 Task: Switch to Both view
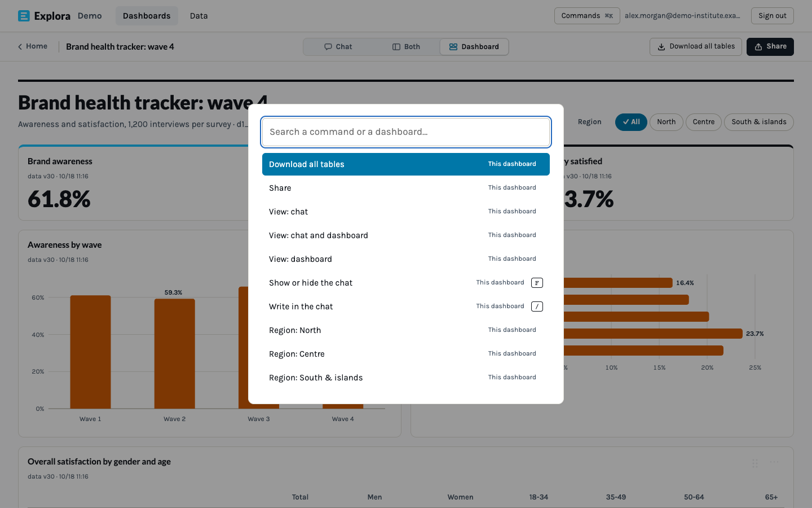pos(406,47)
